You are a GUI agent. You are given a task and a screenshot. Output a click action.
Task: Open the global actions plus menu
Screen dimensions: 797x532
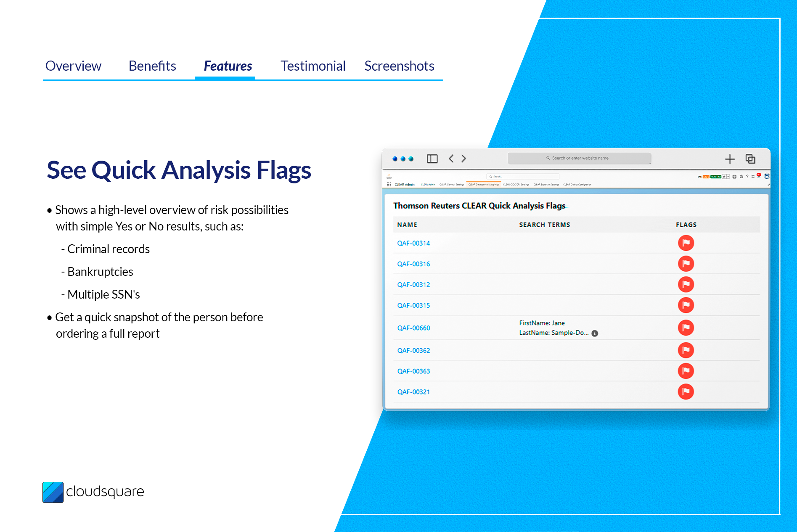[734, 177]
